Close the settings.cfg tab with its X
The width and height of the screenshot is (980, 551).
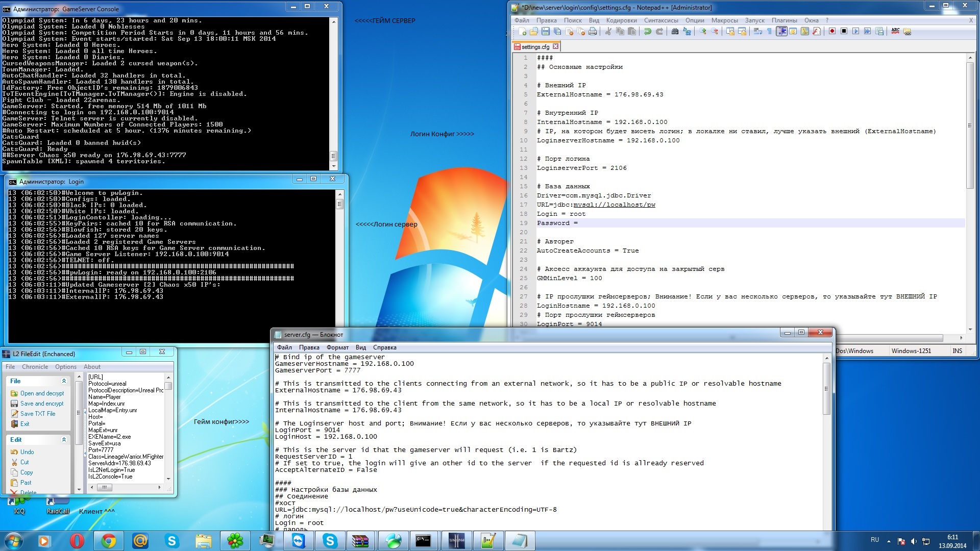pyautogui.click(x=555, y=46)
